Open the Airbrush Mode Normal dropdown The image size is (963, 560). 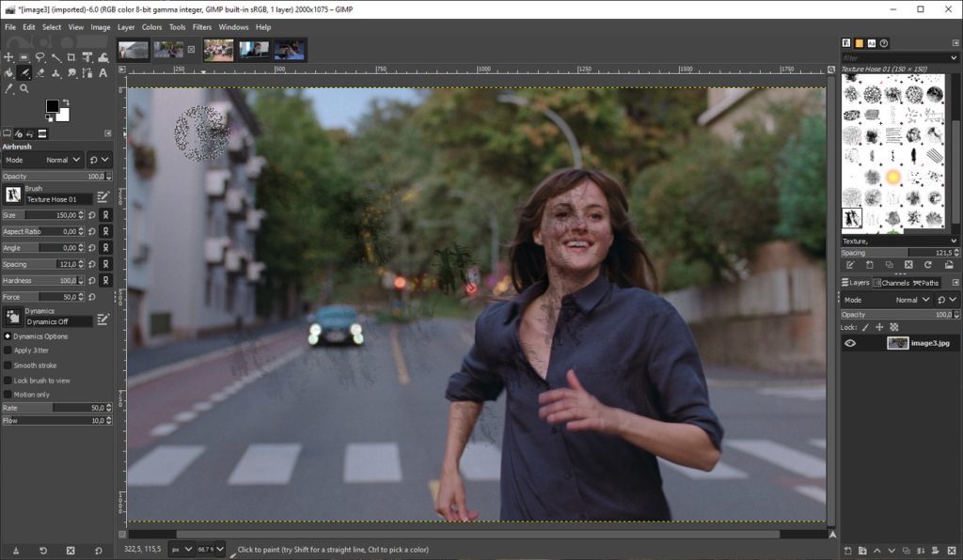[42, 160]
